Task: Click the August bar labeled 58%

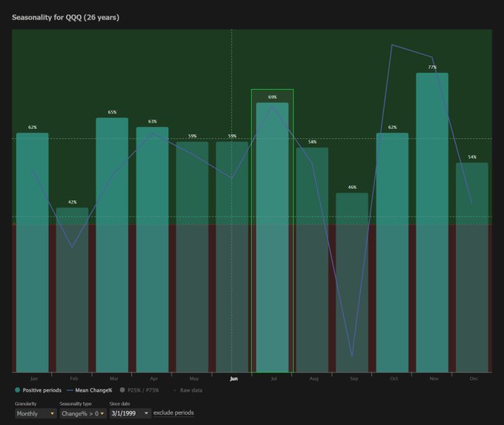Action: click(x=312, y=260)
